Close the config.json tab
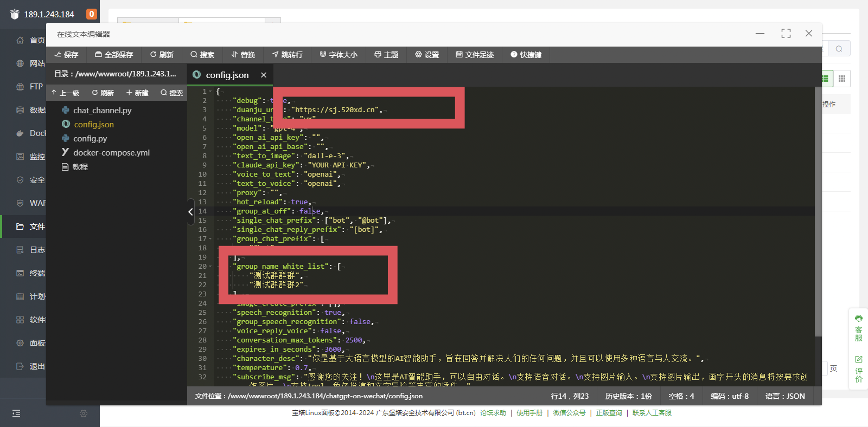The width and height of the screenshot is (868, 427). coord(263,75)
